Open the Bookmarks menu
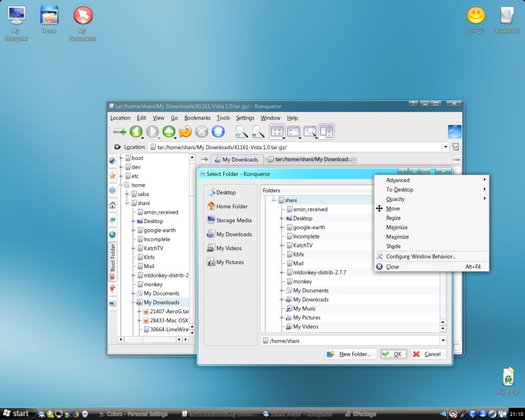Screen dimensions: 525x420 197,118
